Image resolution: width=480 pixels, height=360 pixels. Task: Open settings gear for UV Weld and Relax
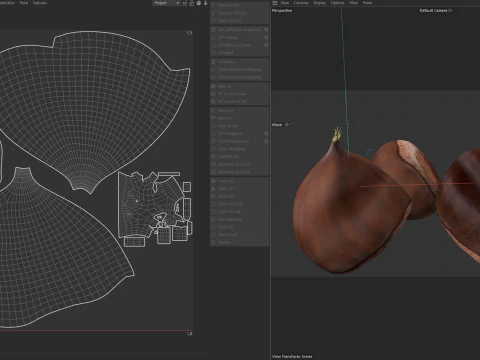266,45
